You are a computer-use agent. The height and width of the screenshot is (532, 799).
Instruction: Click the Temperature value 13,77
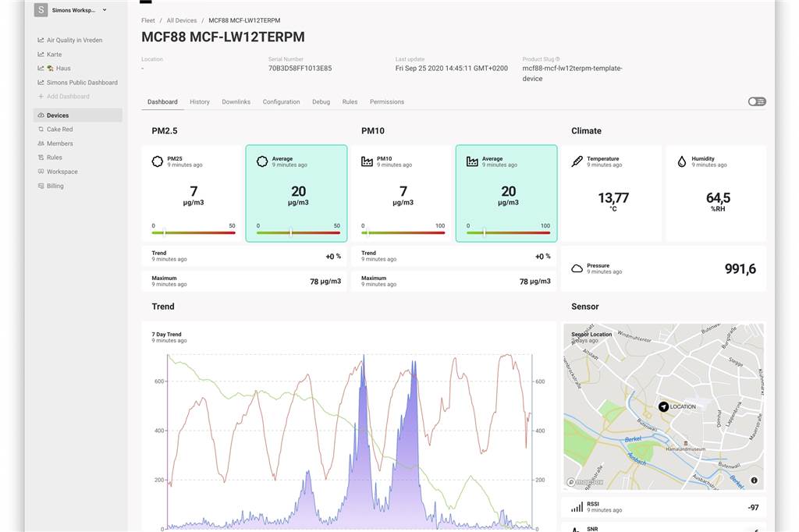[x=613, y=197]
